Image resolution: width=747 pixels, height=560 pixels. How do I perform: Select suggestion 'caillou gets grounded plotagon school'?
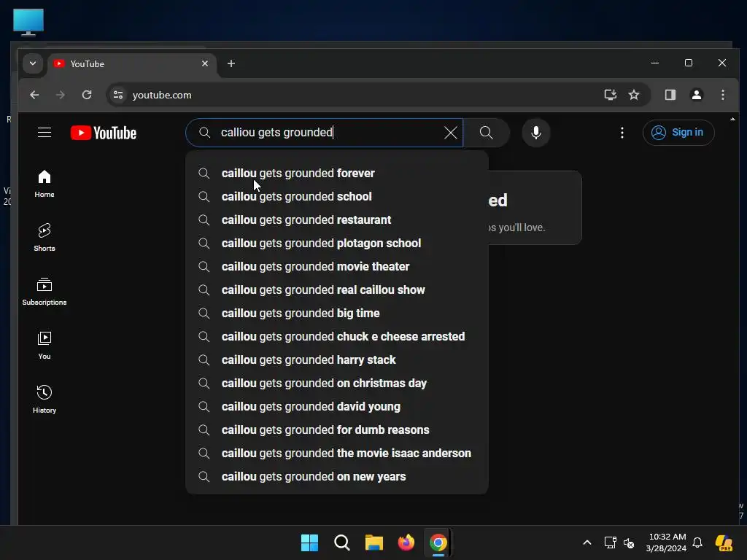pos(337,244)
